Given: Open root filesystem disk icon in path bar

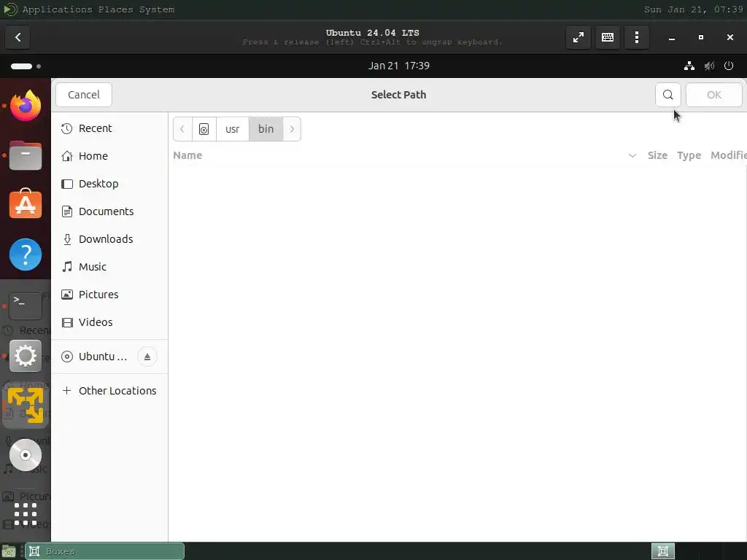Looking at the screenshot, I should pyautogui.click(x=204, y=129).
